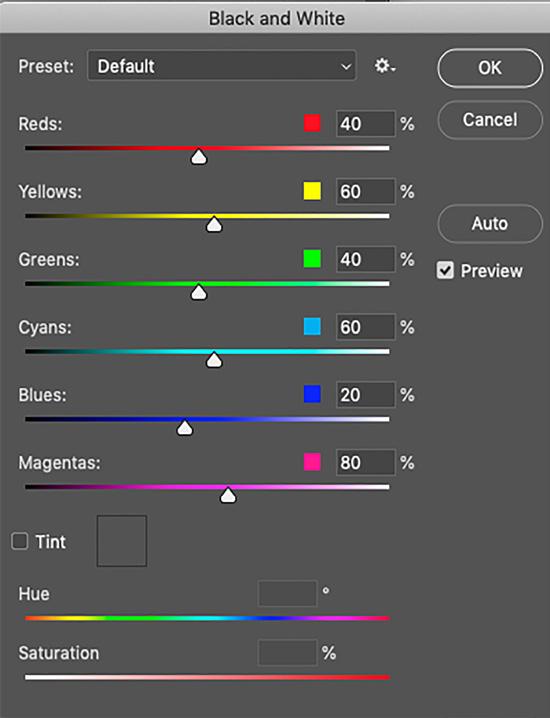The width and height of the screenshot is (550, 718).
Task: Click the green color swatch for Greens
Action: [x=312, y=259]
